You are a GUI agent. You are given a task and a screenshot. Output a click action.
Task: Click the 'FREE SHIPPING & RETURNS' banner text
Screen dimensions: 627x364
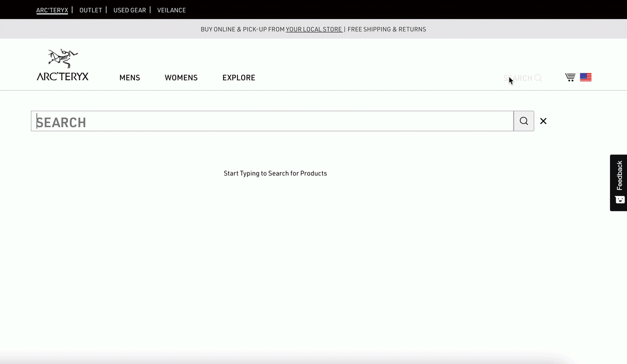[387, 29]
